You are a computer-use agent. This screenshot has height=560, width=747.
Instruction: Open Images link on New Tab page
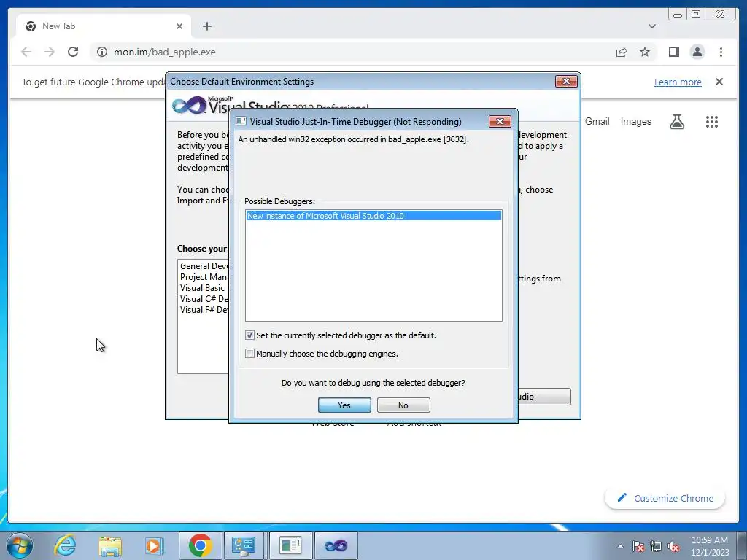coord(635,122)
